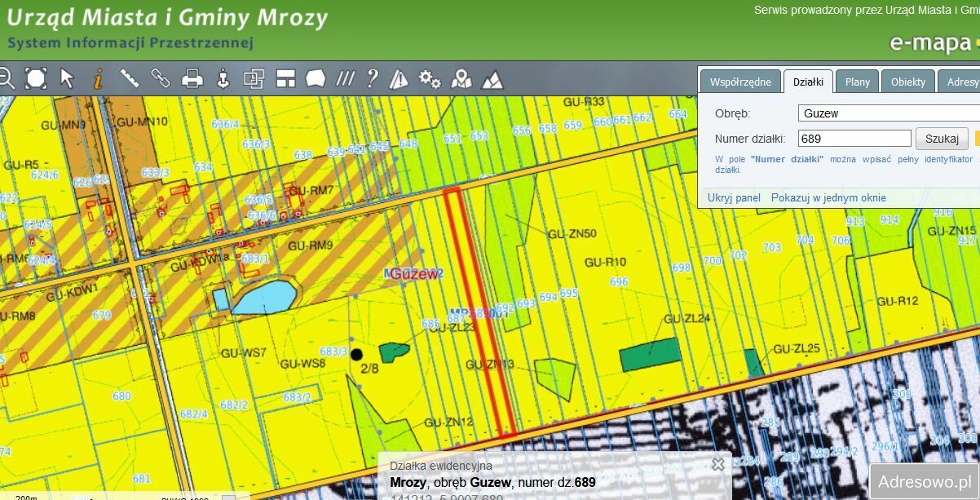Click the street view person icon
980x500 pixels.
pos(223,78)
